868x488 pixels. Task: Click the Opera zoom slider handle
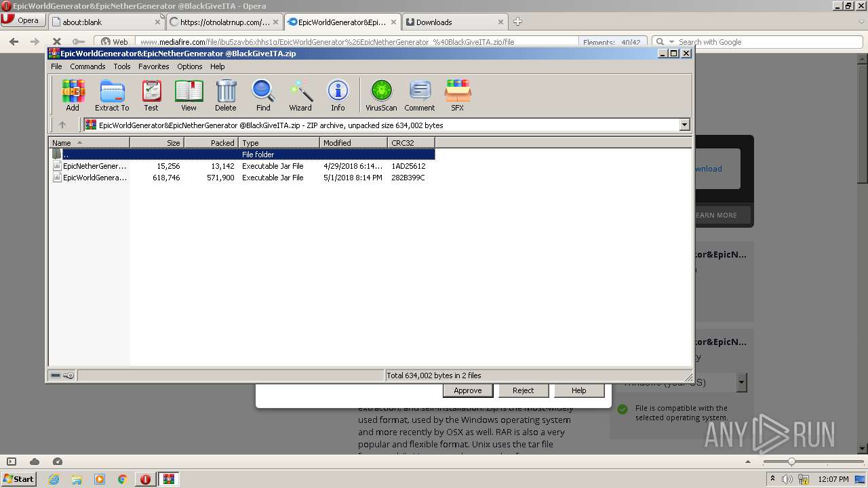[791, 462]
